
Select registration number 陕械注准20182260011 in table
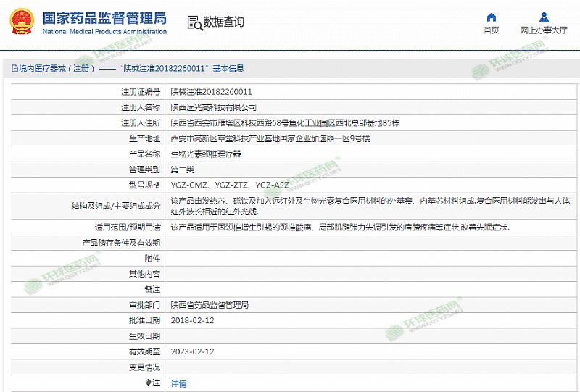click(211, 92)
